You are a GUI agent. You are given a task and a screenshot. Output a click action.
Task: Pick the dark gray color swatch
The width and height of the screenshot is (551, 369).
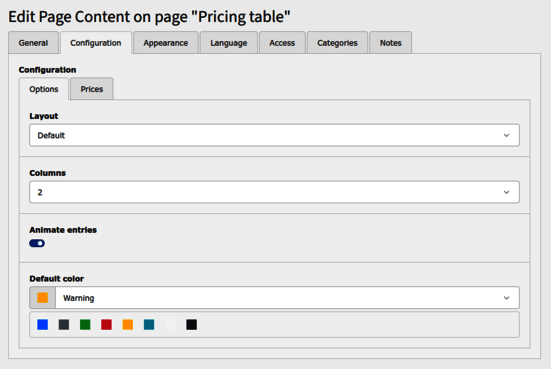click(64, 324)
